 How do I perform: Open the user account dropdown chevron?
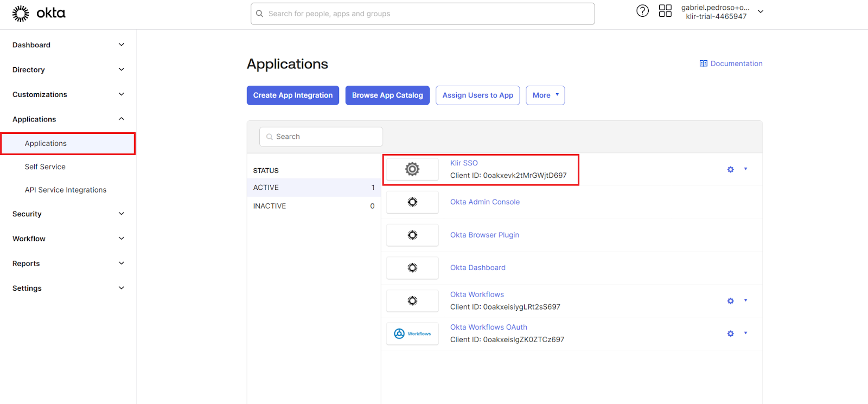click(x=761, y=11)
